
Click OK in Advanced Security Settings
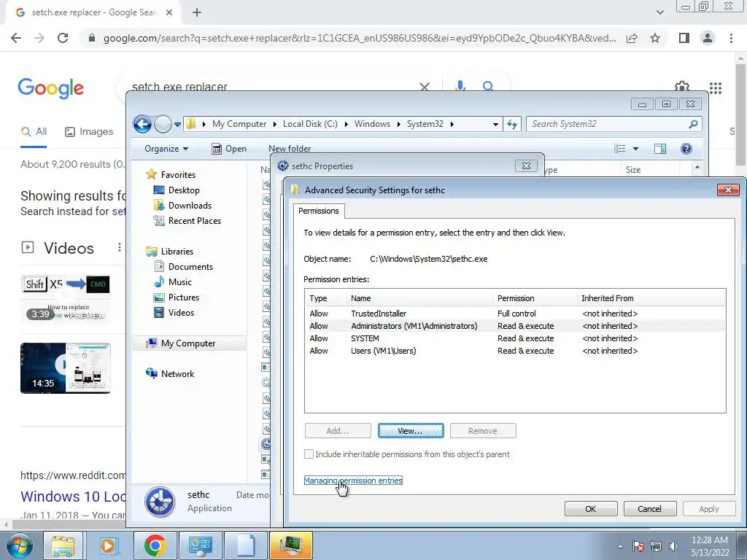591,508
